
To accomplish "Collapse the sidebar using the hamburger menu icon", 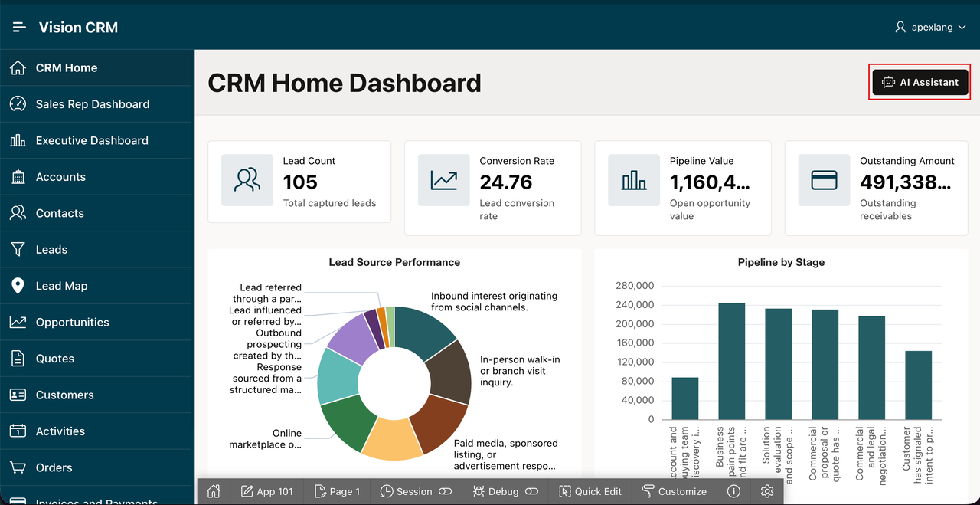I will [19, 28].
